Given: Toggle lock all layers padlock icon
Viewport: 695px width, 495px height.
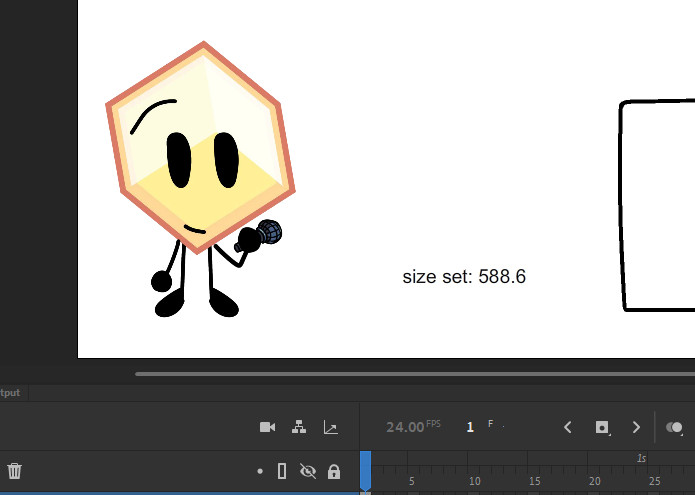Looking at the screenshot, I should 334,471.
